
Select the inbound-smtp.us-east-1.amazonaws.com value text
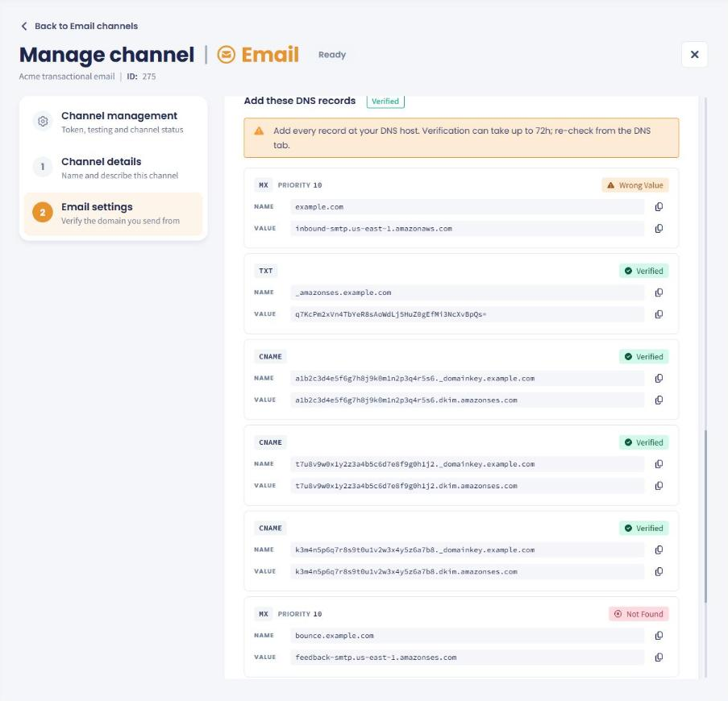click(x=374, y=229)
